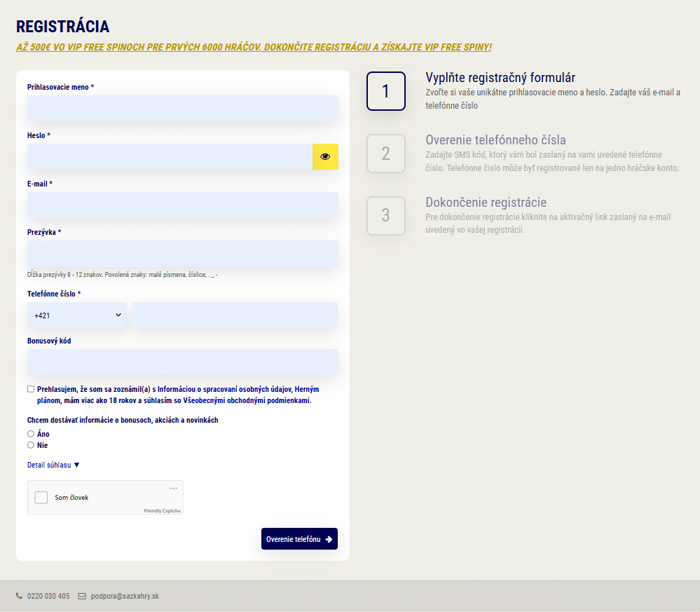Screen dimensions: 700x612
Task: Open the +421 country code dropdown
Action: coord(77,315)
